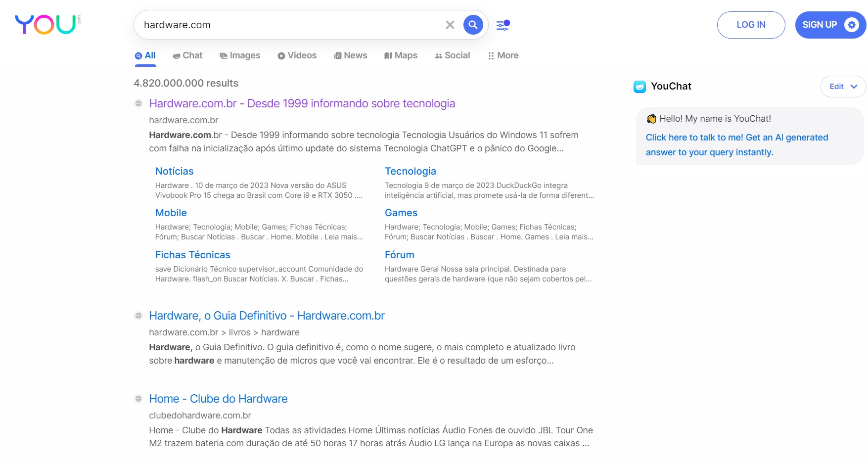Click the YouChat avatar icon
This screenshot has width=868, height=462.
click(x=640, y=87)
